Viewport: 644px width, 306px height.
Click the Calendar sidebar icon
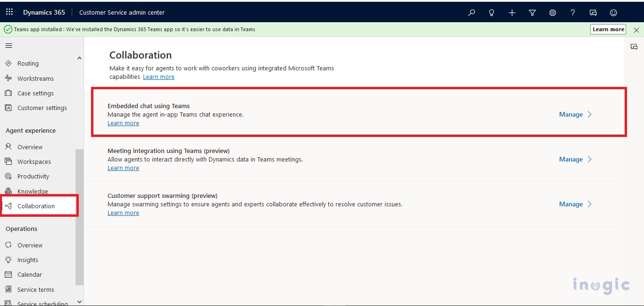pos(8,274)
